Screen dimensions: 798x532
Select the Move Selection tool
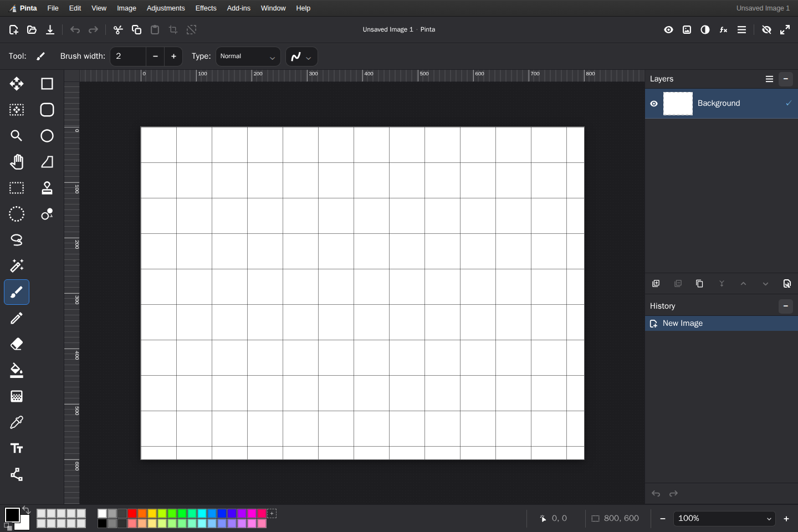coord(17,110)
